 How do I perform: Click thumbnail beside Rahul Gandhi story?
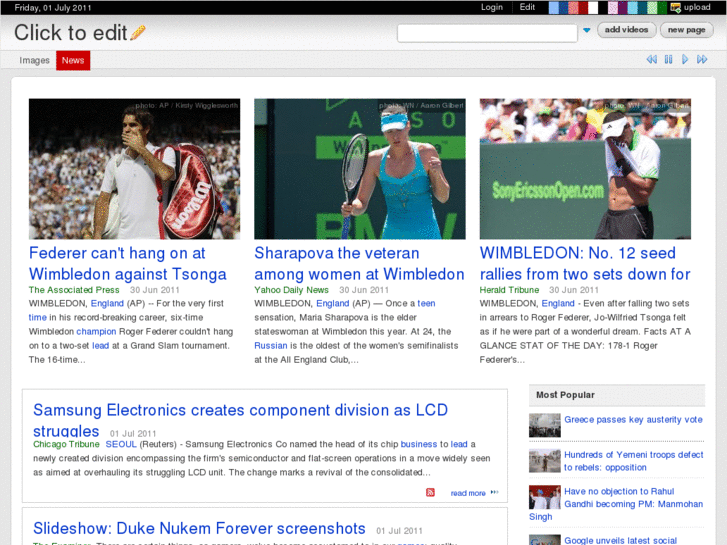tap(545, 497)
